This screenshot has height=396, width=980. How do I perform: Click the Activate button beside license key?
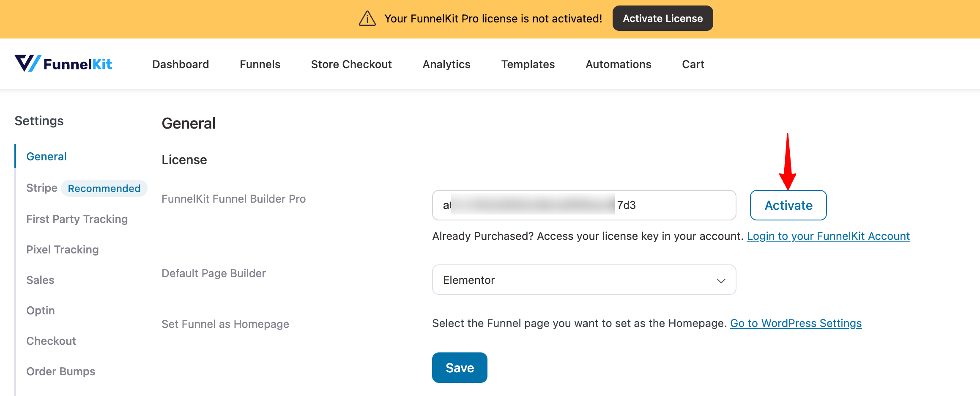788,205
